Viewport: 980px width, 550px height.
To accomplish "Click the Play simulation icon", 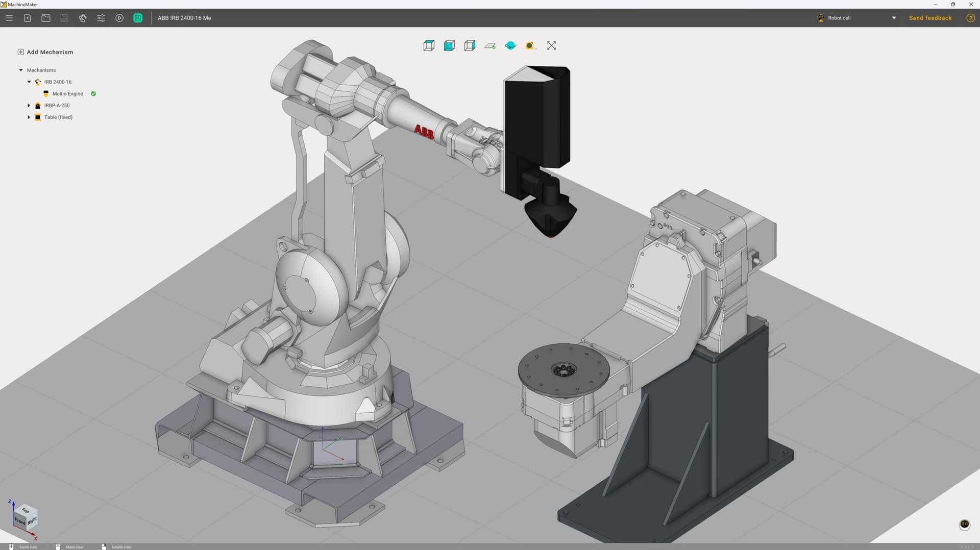I will point(119,18).
